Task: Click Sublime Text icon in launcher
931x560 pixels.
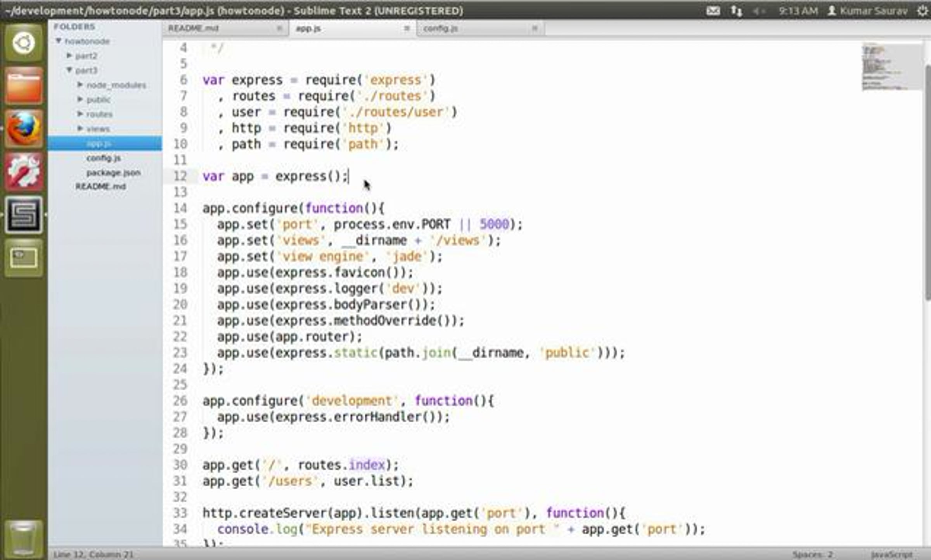Action: click(23, 214)
